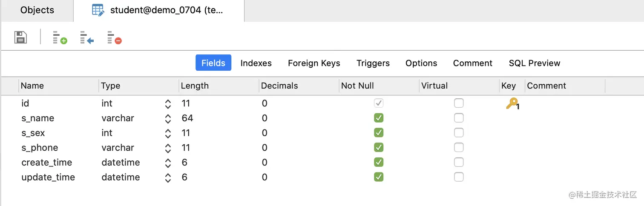Screen dimensions: 644x206
Task: Enable Virtual checkbox for s_sex
Action: tap(459, 133)
